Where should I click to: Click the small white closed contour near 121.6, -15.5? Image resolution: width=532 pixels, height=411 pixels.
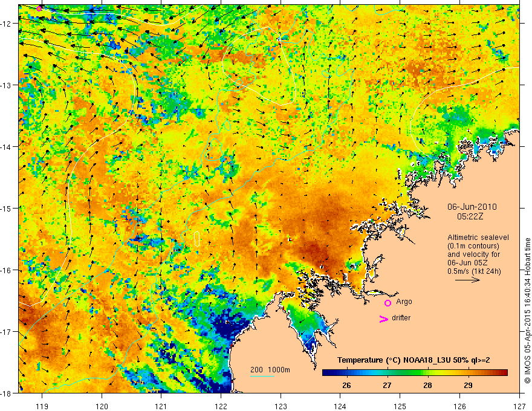197,239
